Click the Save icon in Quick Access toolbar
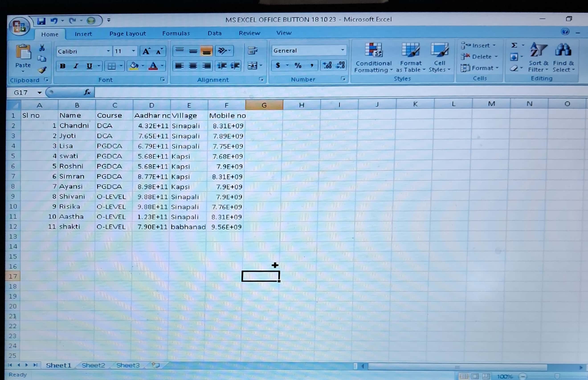588x380 pixels. 41,21
